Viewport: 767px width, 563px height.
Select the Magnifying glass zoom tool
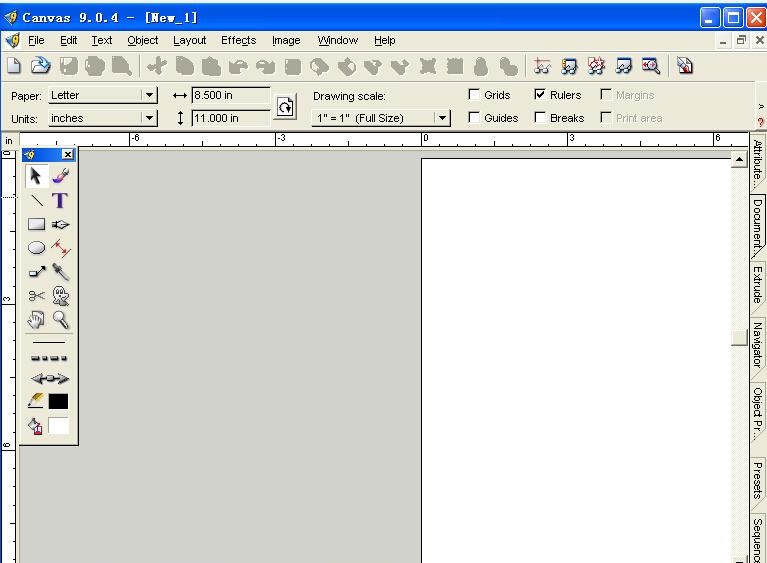point(61,320)
